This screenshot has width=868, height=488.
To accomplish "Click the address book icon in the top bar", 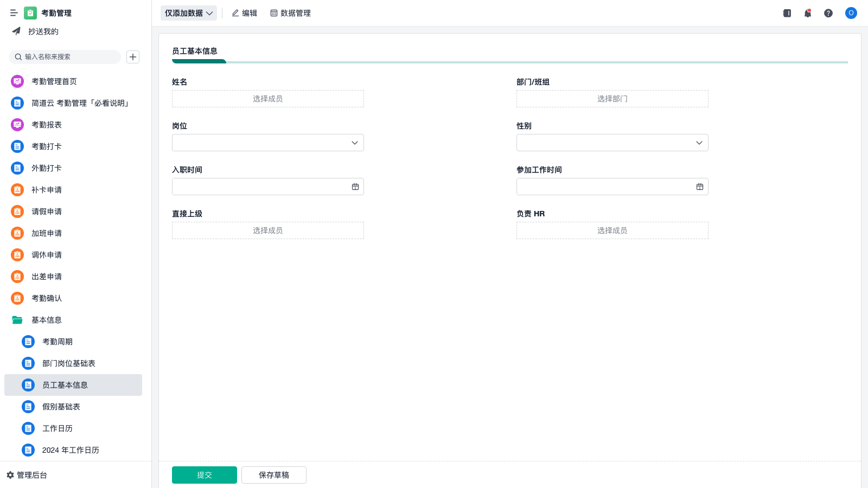I will tap(787, 13).
